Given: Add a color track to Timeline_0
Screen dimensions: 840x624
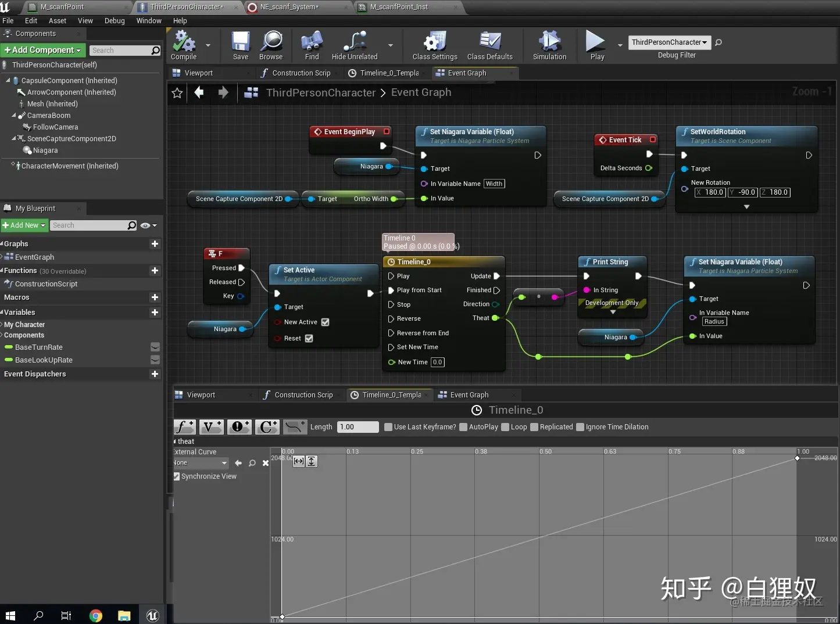Looking at the screenshot, I should coord(267,427).
